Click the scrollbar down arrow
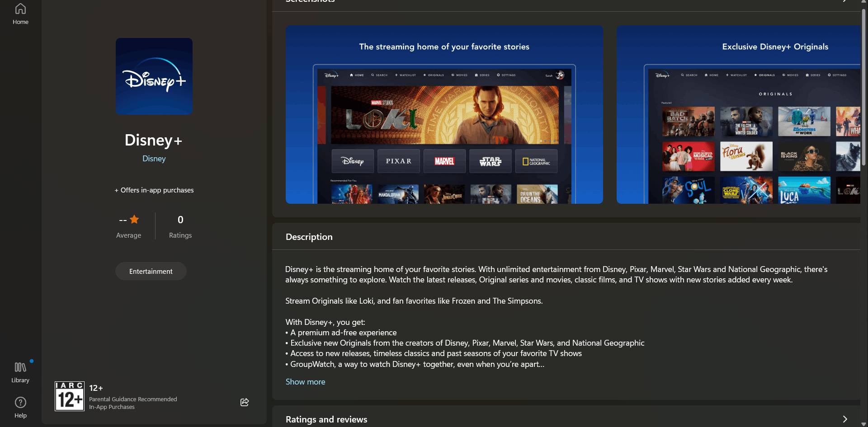The height and width of the screenshot is (427, 868). click(x=863, y=424)
